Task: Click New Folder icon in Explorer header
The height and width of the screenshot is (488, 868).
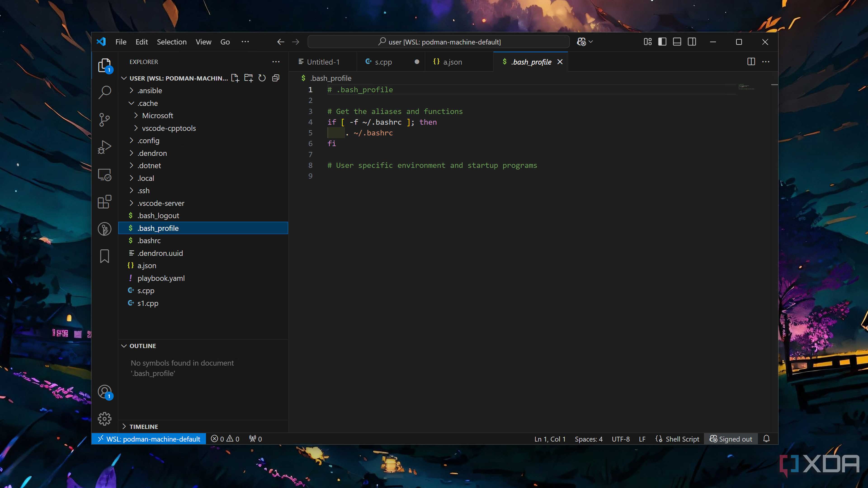Action: pos(248,78)
